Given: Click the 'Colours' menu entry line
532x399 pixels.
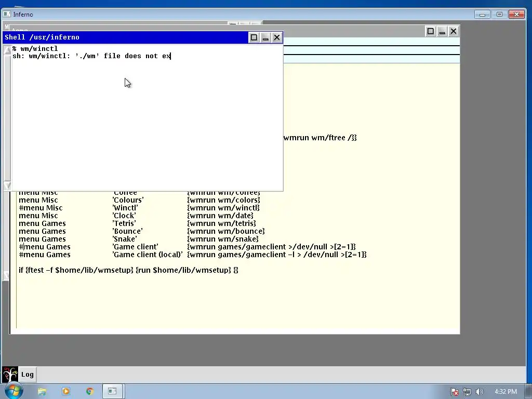Looking at the screenshot, I should coord(139,200).
